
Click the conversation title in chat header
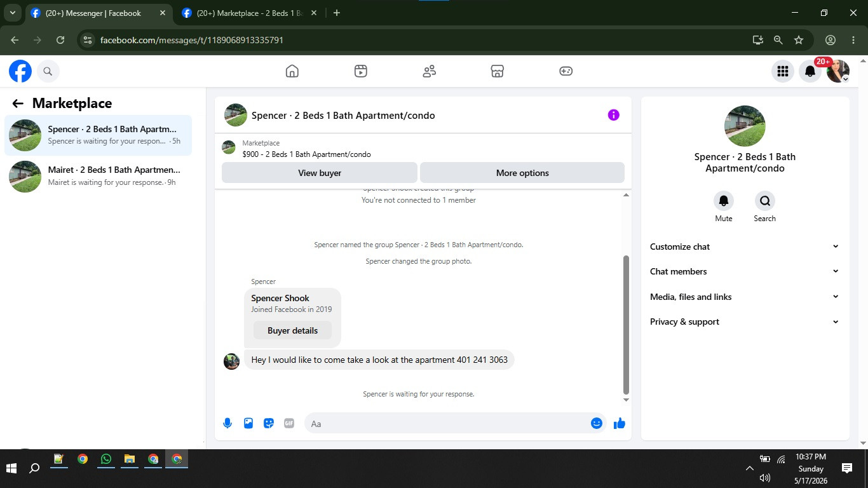343,116
